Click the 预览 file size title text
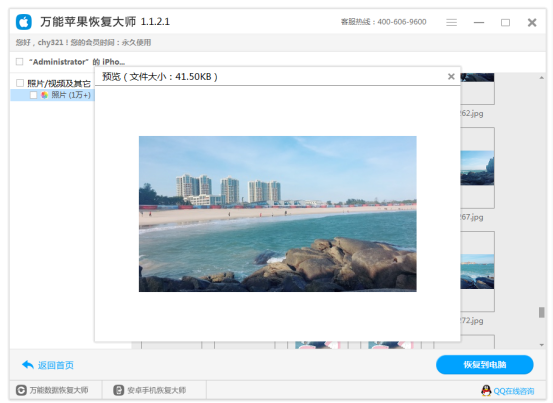553x403 pixels. tap(160, 77)
